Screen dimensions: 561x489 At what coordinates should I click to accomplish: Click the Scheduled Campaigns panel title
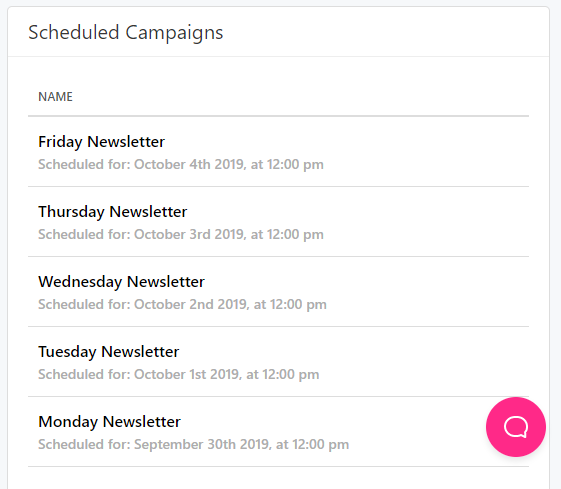126,33
